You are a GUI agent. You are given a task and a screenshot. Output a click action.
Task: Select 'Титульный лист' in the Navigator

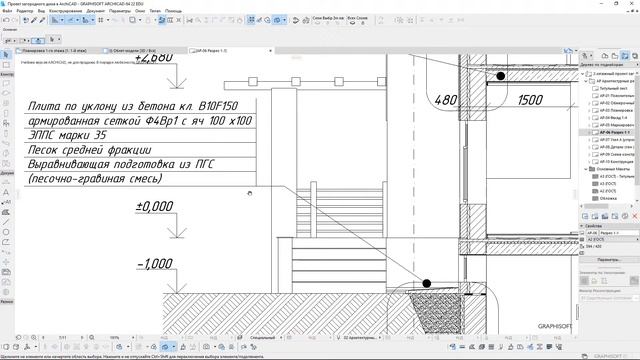(613, 88)
